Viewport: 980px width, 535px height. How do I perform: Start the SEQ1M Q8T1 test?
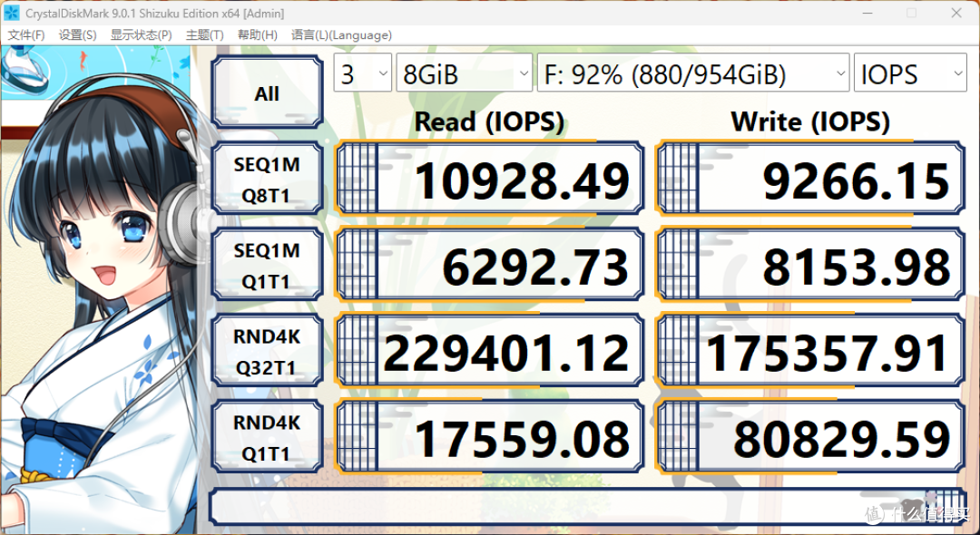[267, 180]
